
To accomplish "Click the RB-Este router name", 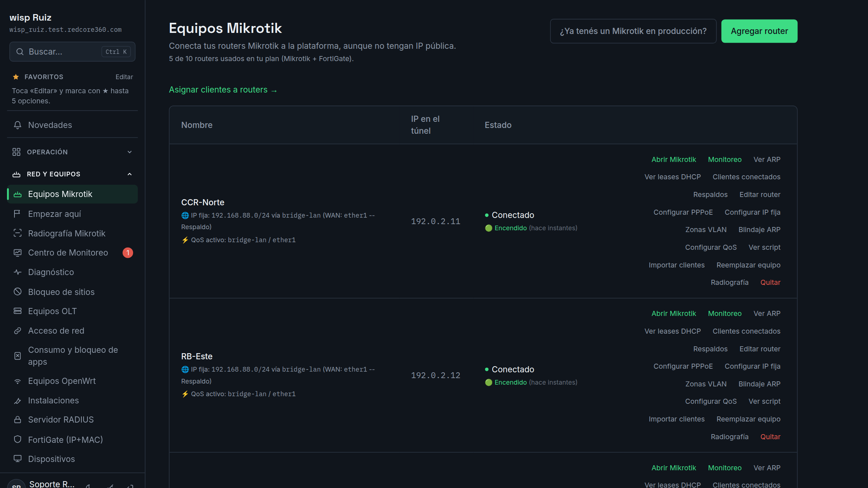I will [197, 356].
